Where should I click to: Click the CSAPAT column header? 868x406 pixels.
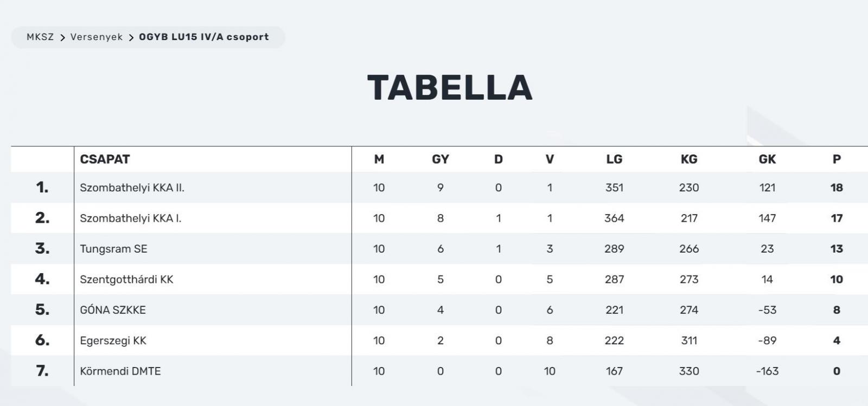point(105,159)
